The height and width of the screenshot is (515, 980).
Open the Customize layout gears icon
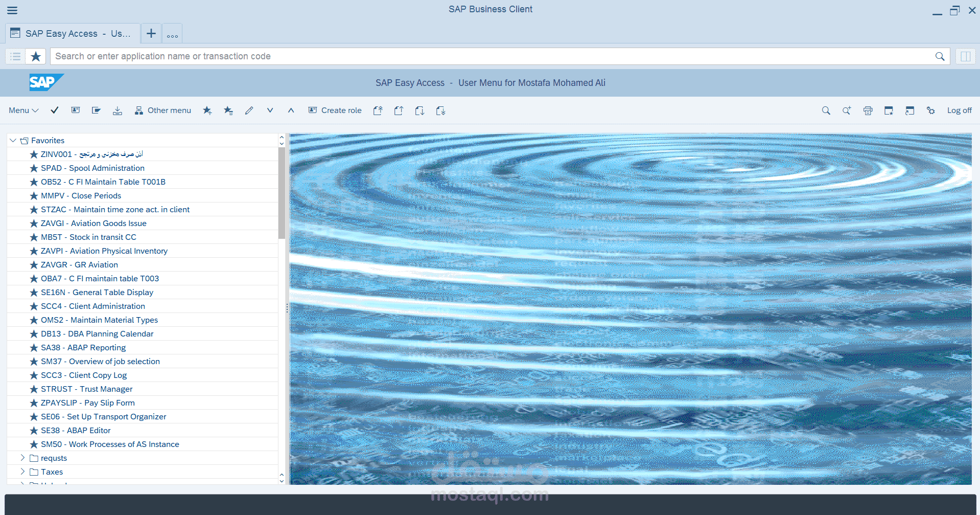coord(931,110)
